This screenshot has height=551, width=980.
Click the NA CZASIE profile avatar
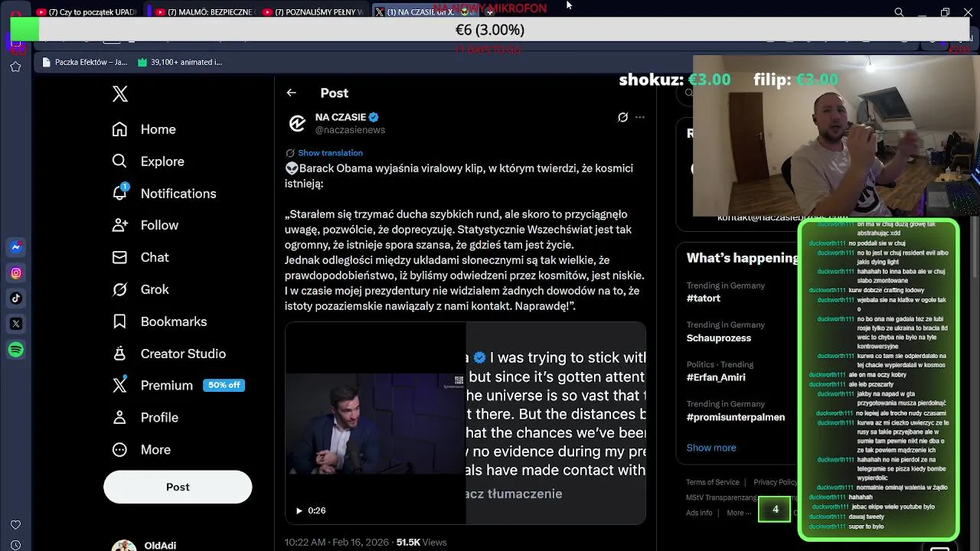[x=297, y=123]
